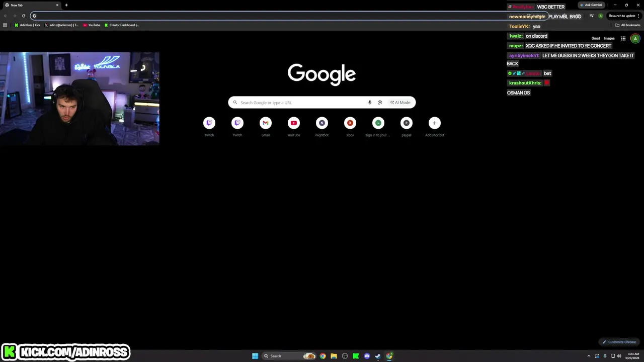Open the Nightbot shortcut tile
This screenshot has height=362, width=644.
[x=322, y=126]
